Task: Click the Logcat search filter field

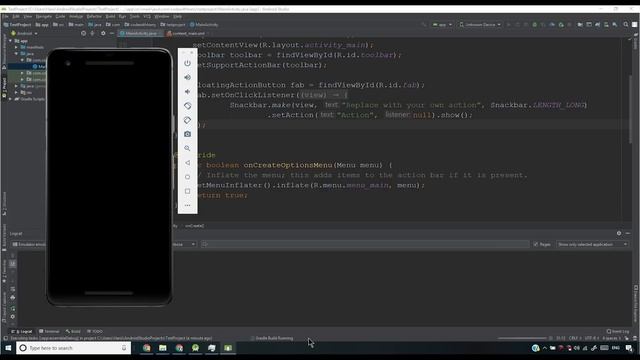Action: (365, 244)
